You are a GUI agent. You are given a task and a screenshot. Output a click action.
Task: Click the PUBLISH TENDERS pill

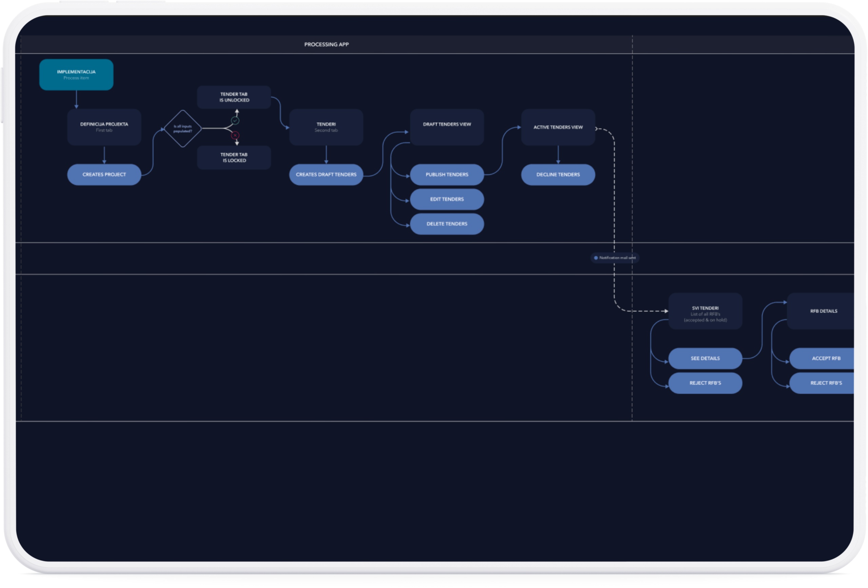point(447,174)
